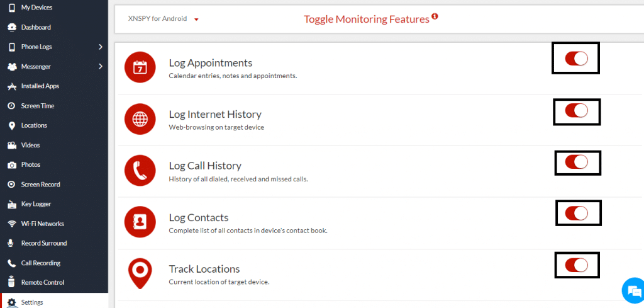Screen dimensions: 644x308
Task: Expand the Phone Logs submenu arrow
Action: point(101,47)
